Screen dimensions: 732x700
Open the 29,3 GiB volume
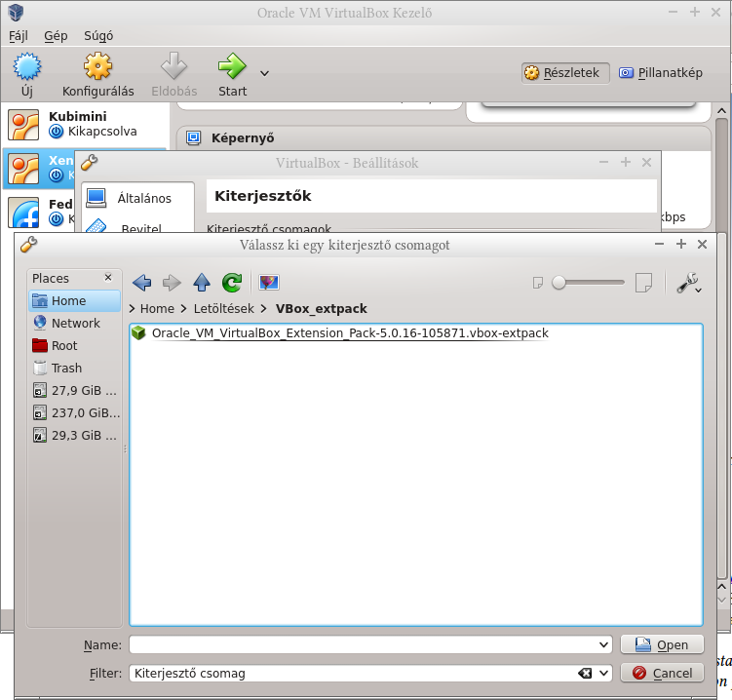pos(75,435)
